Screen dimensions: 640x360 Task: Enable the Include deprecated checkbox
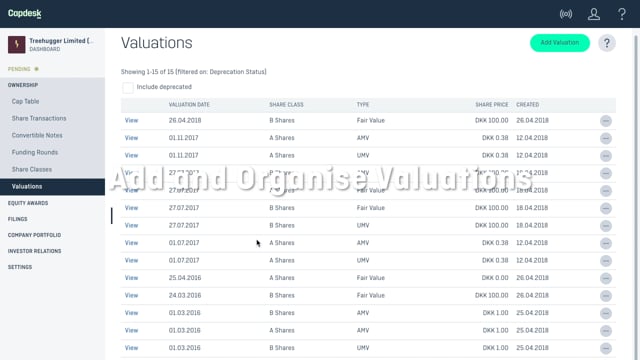click(128, 87)
